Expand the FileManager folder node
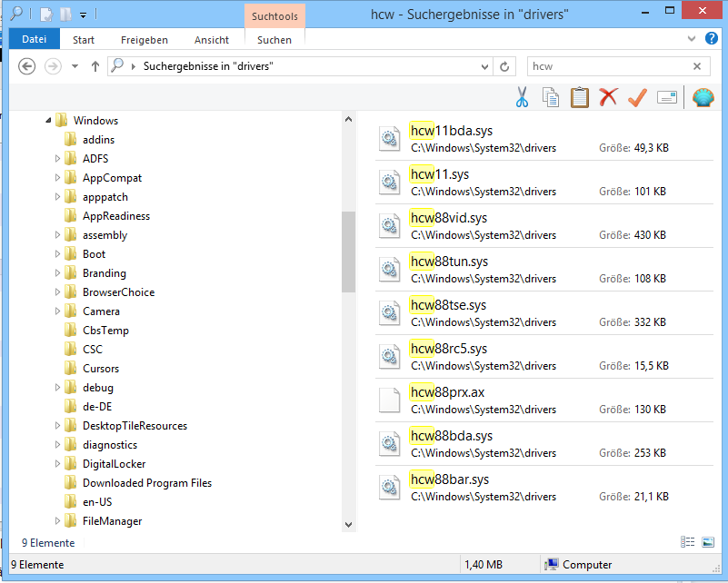The image size is (728, 583). (57, 521)
